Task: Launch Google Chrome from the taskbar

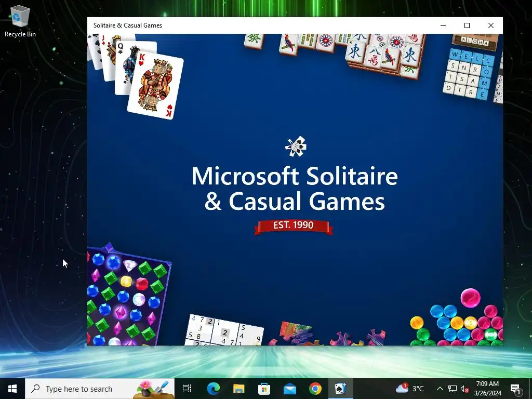Action: coord(315,389)
